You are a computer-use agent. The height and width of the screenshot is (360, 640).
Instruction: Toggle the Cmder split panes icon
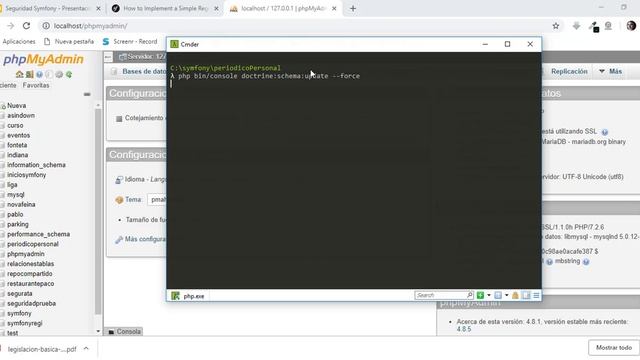coord(526,295)
